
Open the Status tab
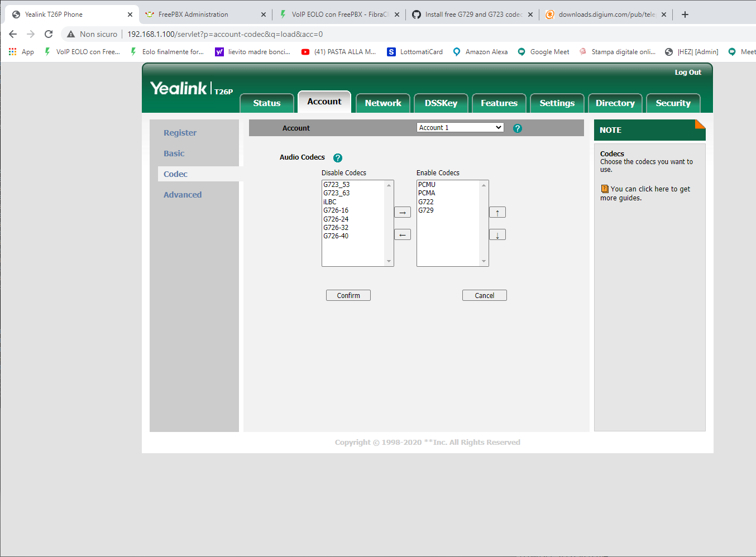[267, 103]
